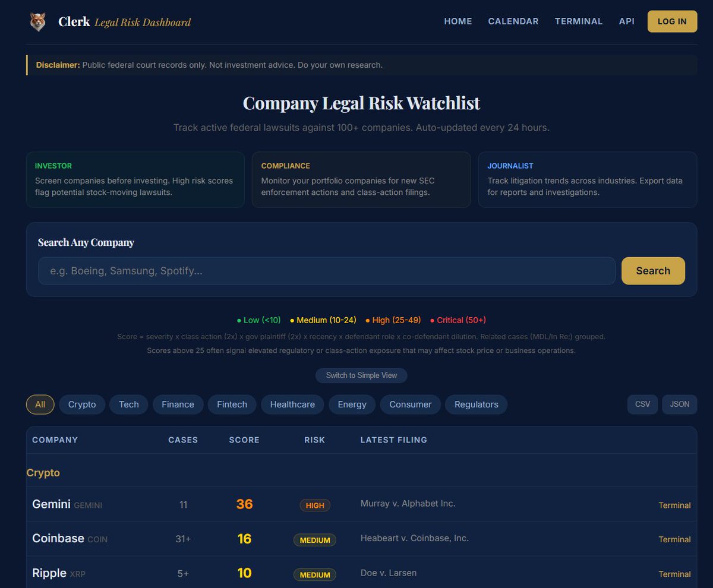
Task: Focus the company search input field
Action: tap(327, 271)
